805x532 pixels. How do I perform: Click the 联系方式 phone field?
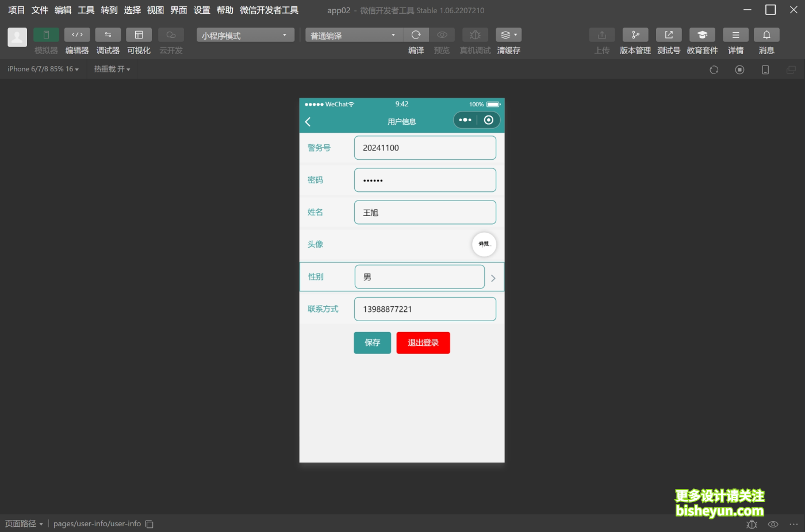pyautogui.click(x=425, y=309)
